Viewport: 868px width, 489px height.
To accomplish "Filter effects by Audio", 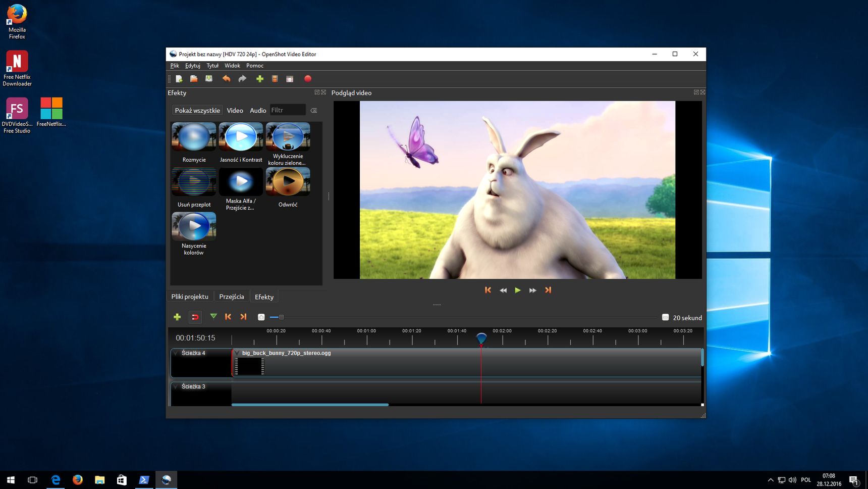I will (258, 110).
